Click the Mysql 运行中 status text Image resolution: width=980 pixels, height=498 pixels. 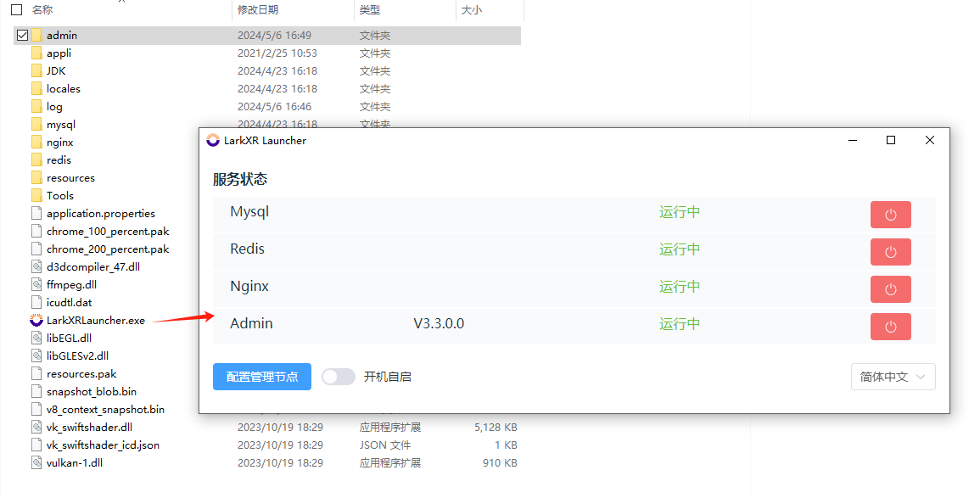tap(680, 212)
